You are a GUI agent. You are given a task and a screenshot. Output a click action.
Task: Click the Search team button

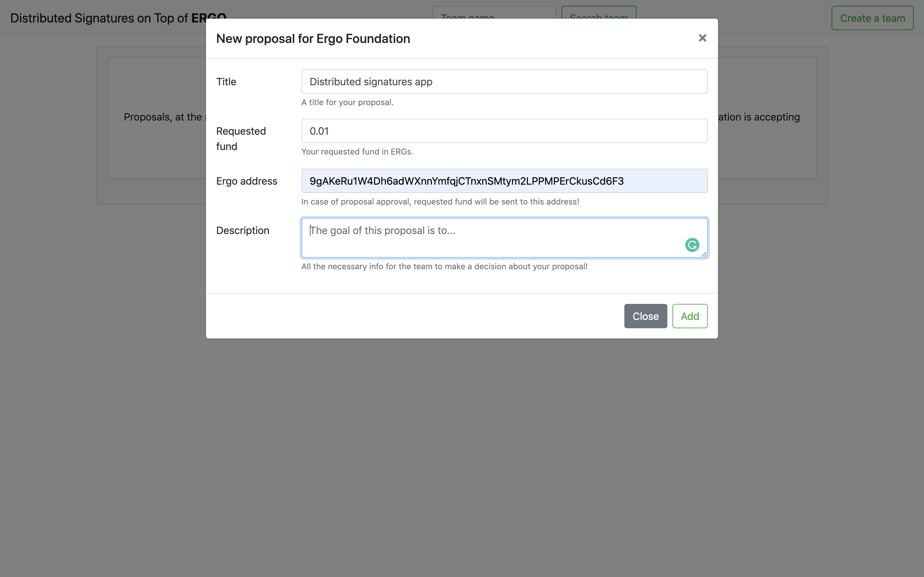click(x=598, y=12)
